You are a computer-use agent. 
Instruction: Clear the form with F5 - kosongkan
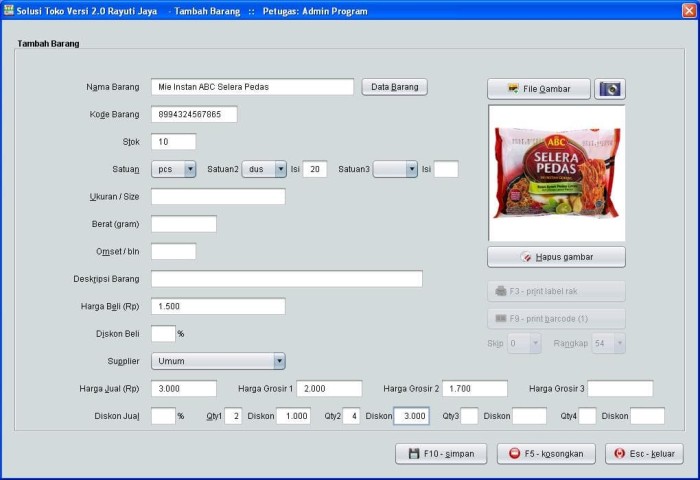click(x=546, y=454)
